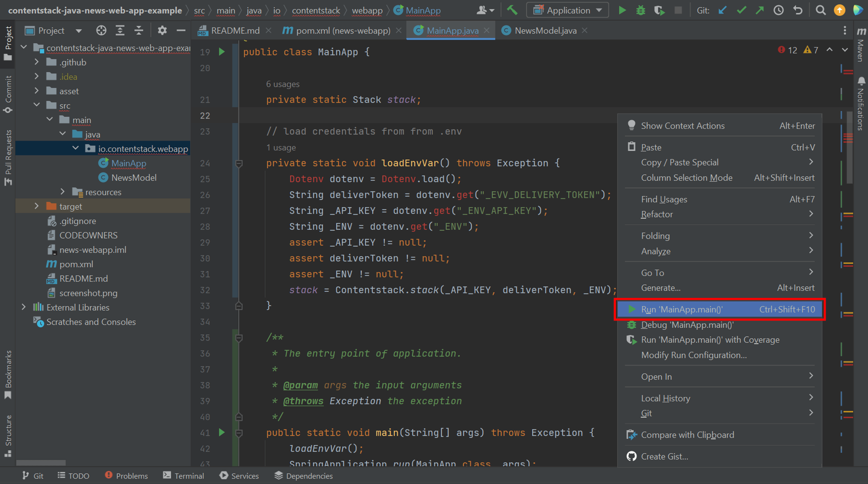
Task: Expand the .idea folder
Action: click(36, 76)
